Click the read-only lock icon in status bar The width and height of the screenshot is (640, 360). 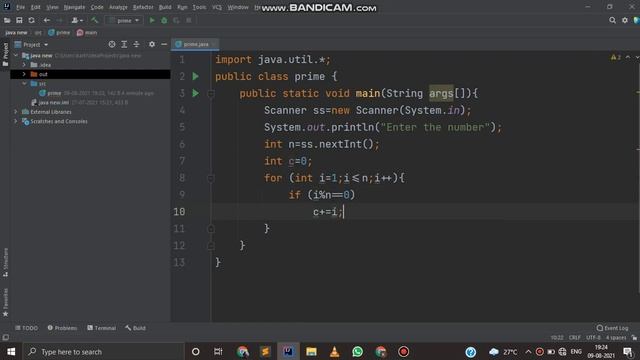(x=634, y=338)
